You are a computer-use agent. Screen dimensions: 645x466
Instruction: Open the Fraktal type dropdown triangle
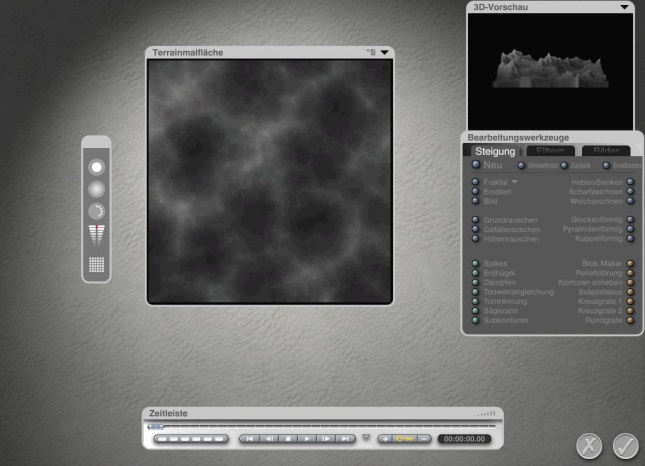[x=514, y=181]
